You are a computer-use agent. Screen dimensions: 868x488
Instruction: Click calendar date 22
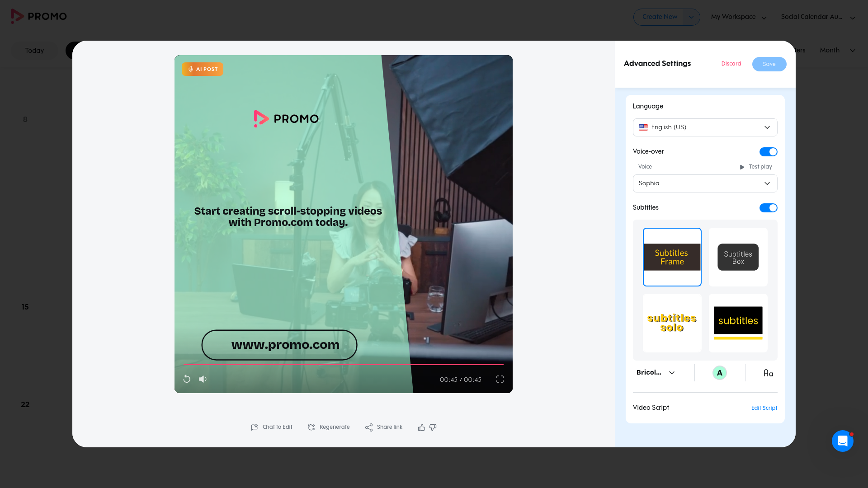25,404
